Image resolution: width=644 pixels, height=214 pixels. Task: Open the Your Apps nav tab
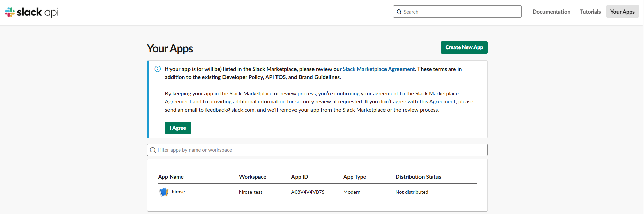pos(622,12)
